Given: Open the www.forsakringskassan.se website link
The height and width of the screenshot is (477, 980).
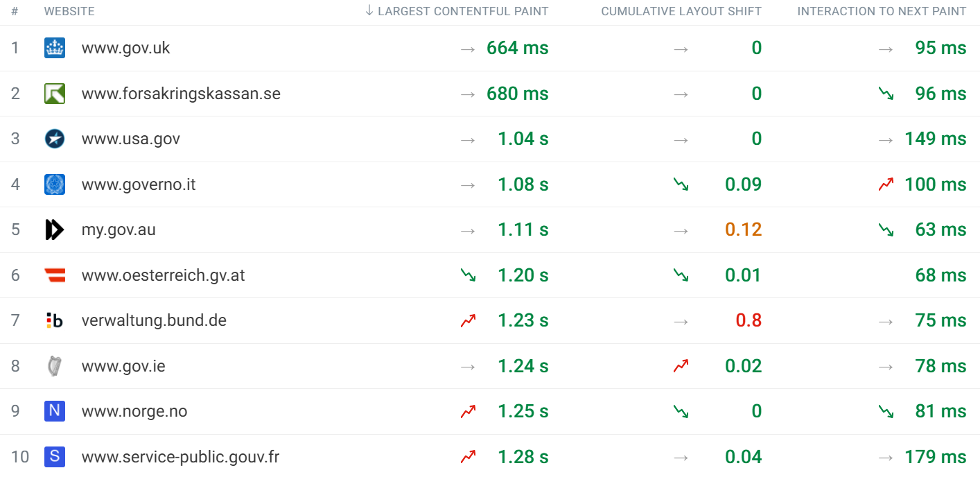Looking at the screenshot, I should coord(181,94).
